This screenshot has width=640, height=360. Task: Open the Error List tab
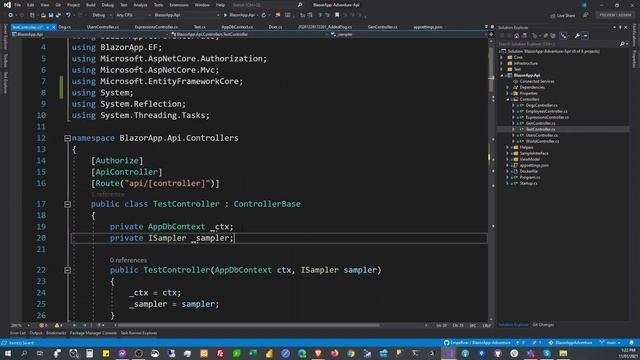[18, 333]
